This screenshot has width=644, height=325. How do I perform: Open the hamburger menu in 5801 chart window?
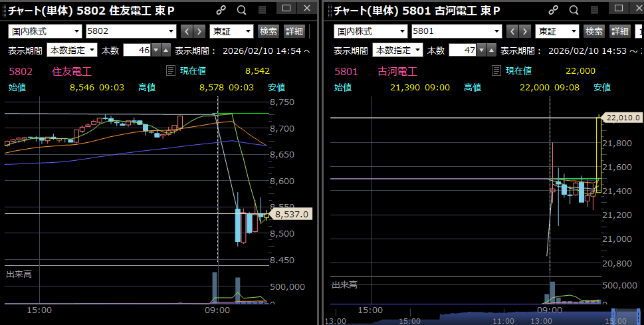click(588, 10)
